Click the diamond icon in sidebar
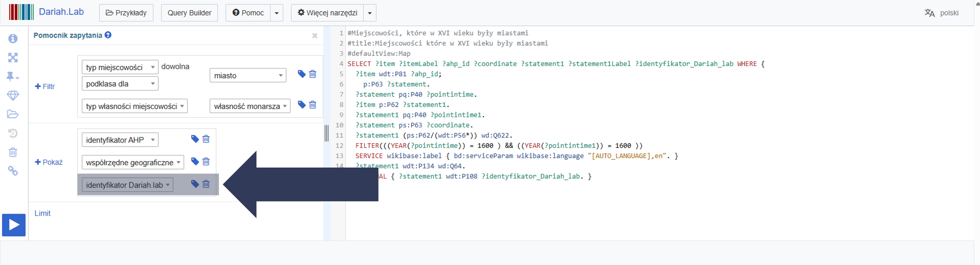980x265 pixels. click(x=13, y=96)
